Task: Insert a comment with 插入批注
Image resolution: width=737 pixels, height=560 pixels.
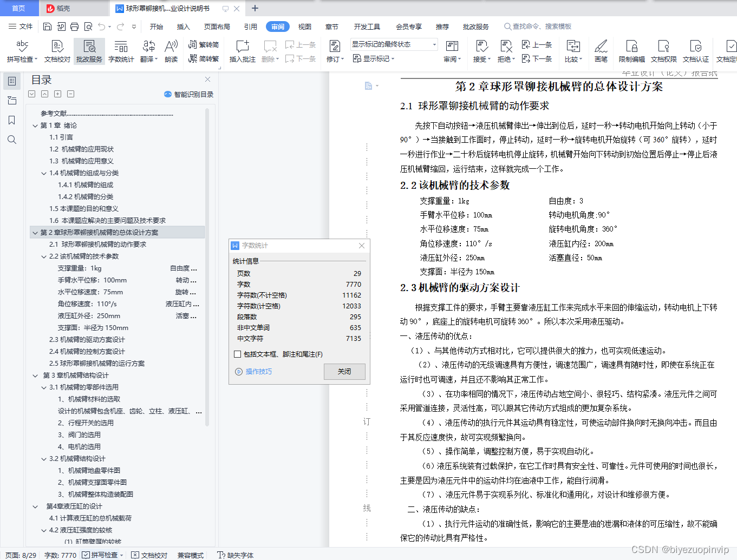Action: click(242, 51)
